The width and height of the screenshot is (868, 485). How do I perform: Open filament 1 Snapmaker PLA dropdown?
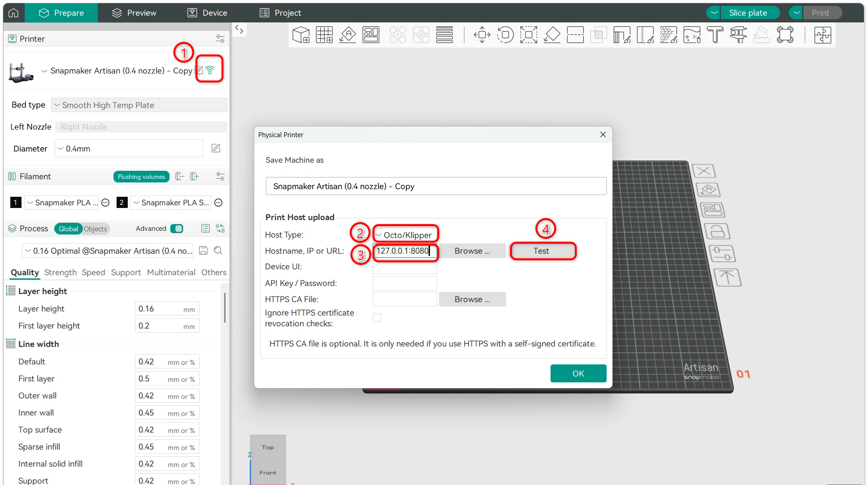pyautogui.click(x=61, y=203)
